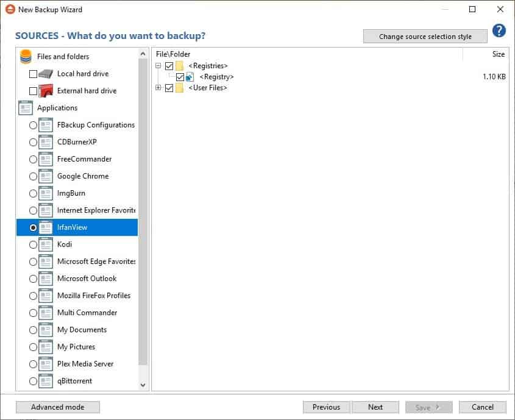This screenshot has width=515, height=420.
Task: Select the Microsoft Outlook radio button
Action: click(x=33, y=279)
